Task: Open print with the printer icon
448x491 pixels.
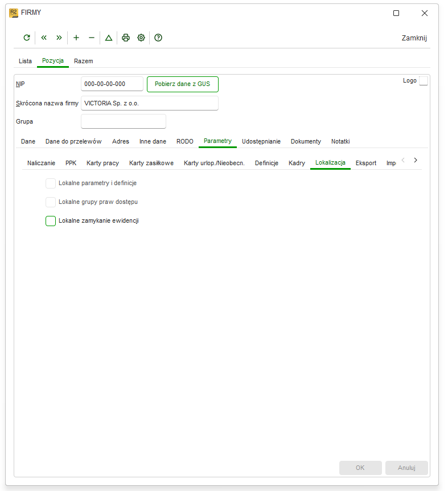Action: point(126,38)
